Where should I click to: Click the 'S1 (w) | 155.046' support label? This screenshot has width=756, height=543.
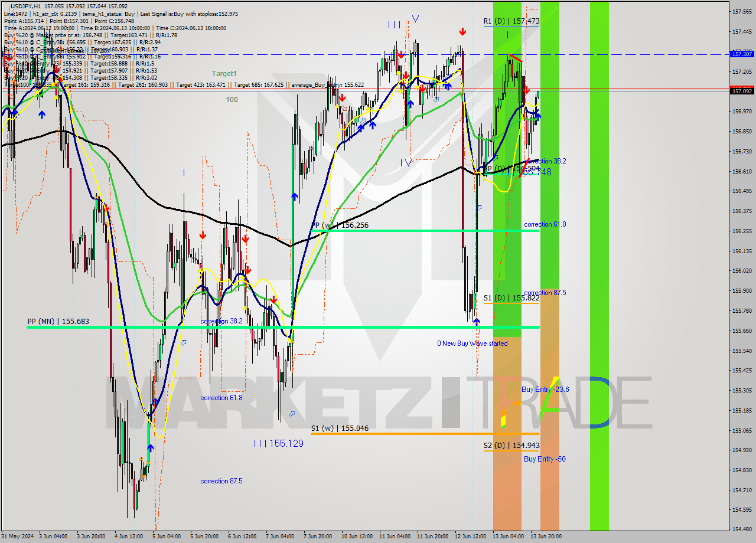339,428
